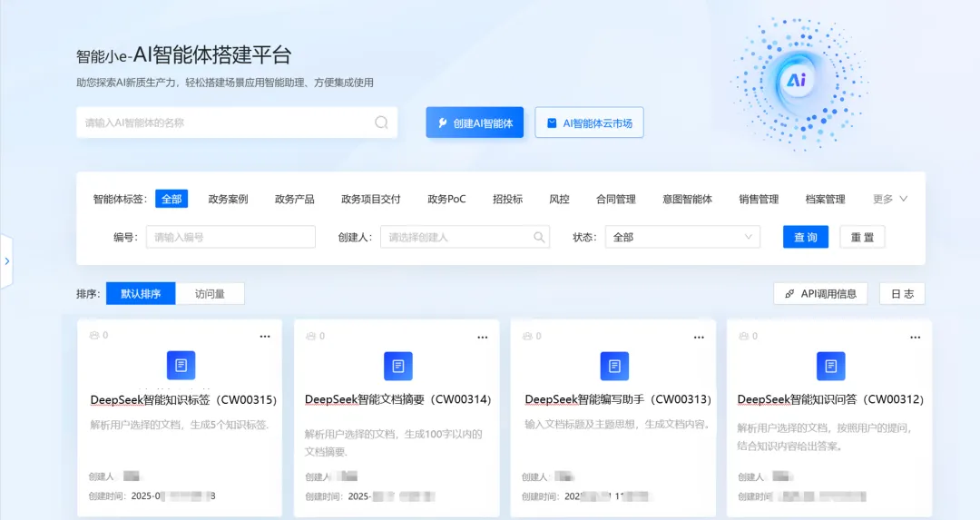Open the DeepSeek智能文档摘要 card document icon

[398, 366]
